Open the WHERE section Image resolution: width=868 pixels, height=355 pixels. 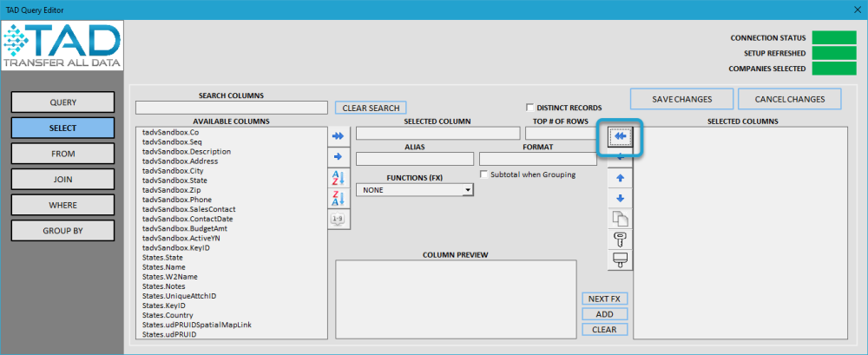[x=63, y=205]
